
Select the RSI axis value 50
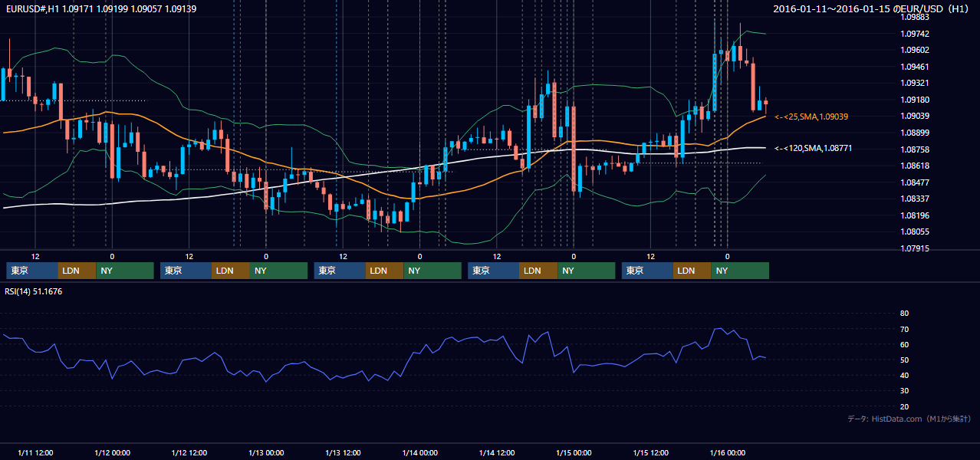(x=904, y=360)
